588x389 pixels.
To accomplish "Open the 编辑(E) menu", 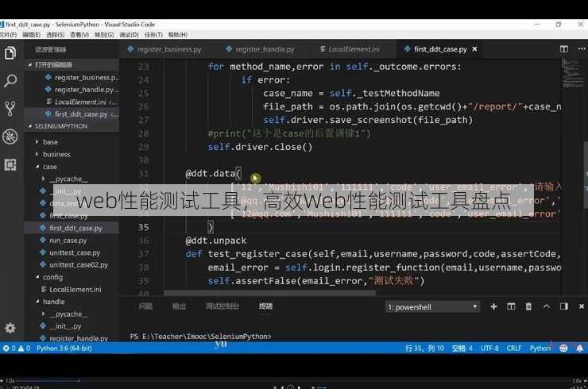I will click(31, 34).
